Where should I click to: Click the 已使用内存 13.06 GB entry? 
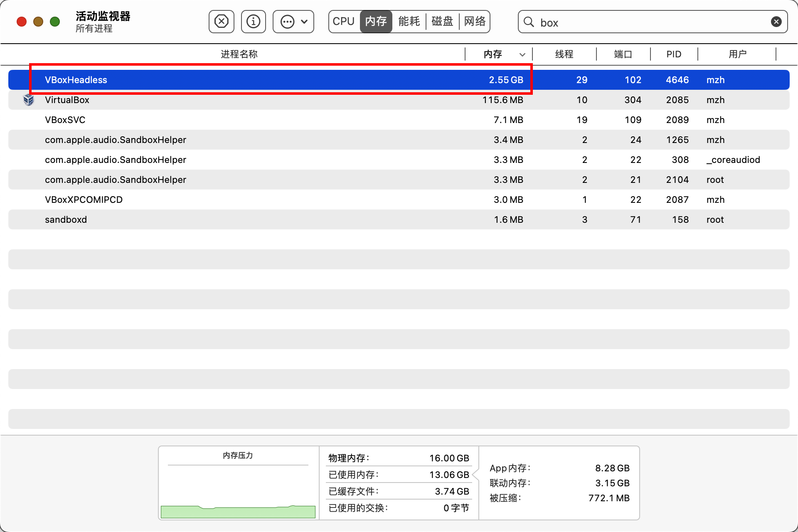click(399, 475)
